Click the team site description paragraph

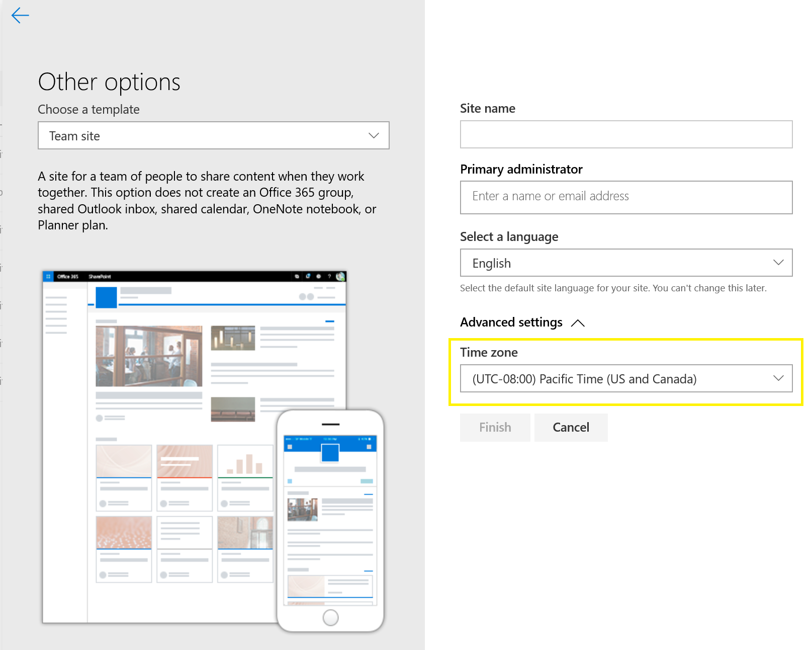point(207,201)
